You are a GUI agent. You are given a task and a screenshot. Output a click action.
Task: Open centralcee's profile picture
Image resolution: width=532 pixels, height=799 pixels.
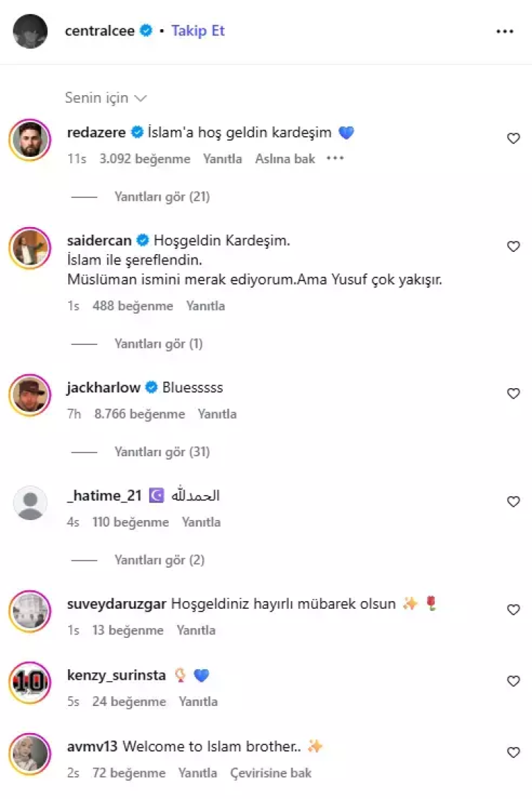point(31,31)
